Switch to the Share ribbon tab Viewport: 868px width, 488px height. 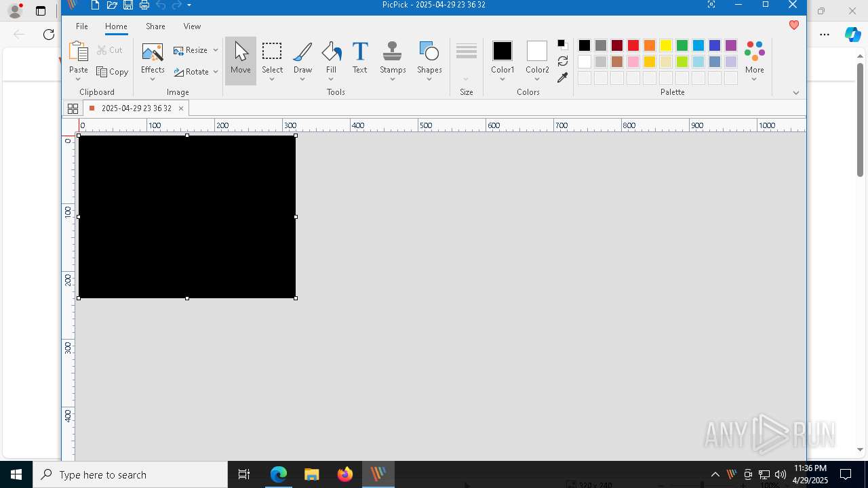pos(155,26)
